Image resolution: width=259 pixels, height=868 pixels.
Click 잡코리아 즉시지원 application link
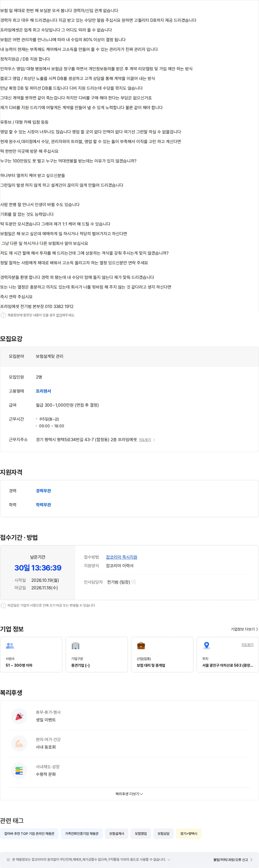click(x=121, y=557)
